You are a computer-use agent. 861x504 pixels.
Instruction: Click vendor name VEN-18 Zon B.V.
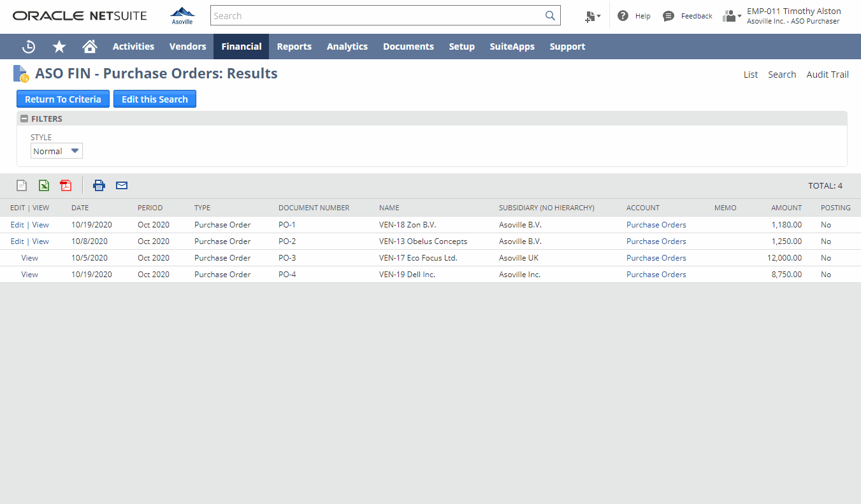pos(408,225)
